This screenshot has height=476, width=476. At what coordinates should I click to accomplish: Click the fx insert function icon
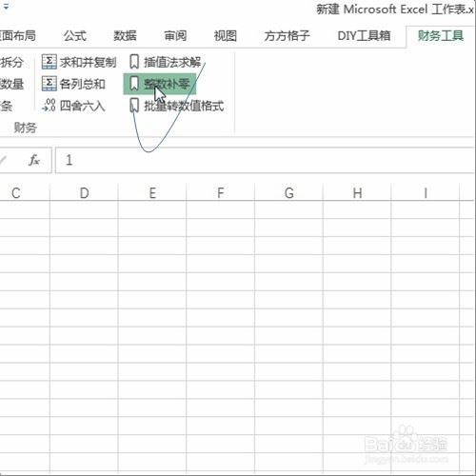[34, 160]
